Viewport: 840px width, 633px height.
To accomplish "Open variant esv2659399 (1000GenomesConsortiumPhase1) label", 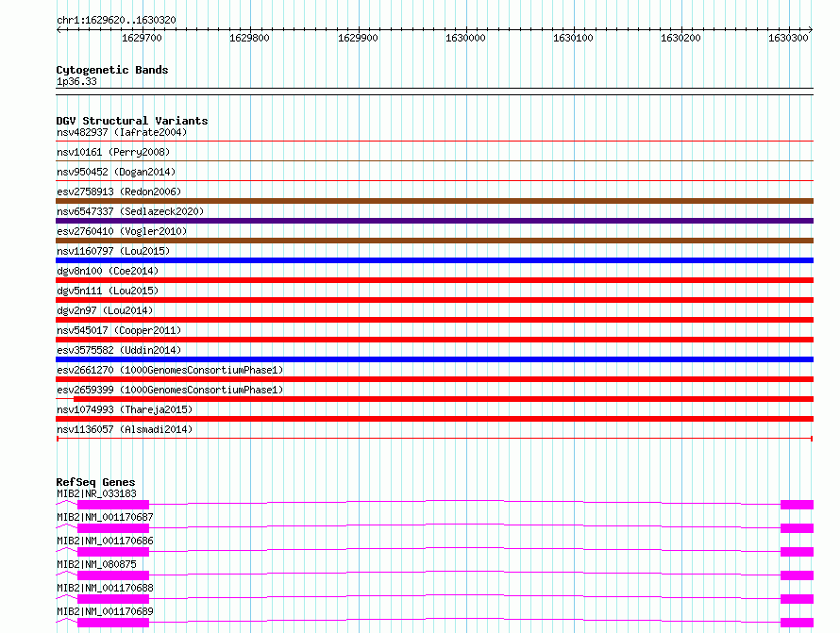I will click(170, 390).
